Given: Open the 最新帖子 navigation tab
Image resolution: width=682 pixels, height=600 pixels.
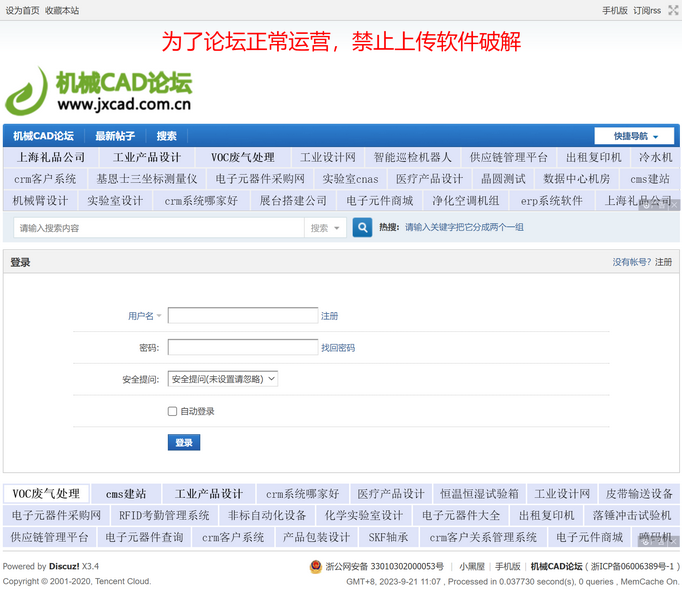Looking at the screenshot, I should [115, 136].
